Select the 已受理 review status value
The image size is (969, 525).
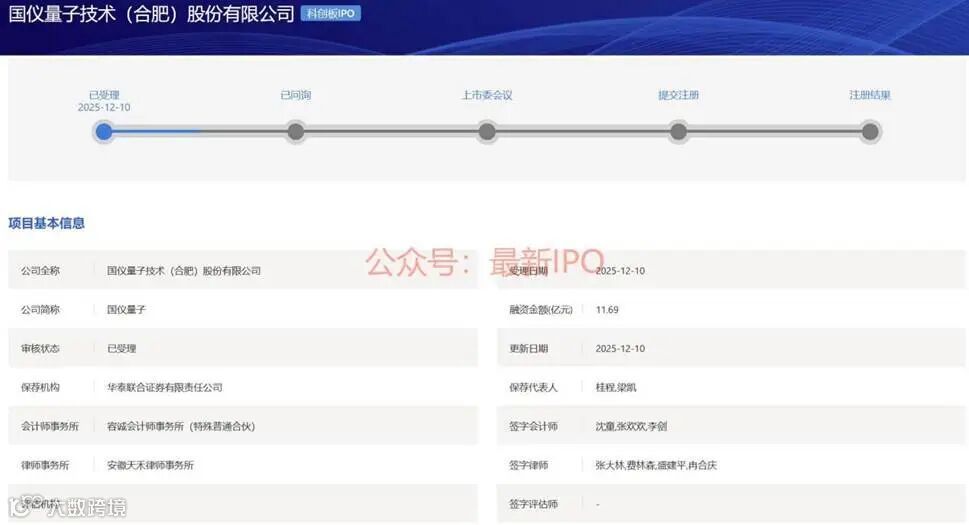coord(122,348)
